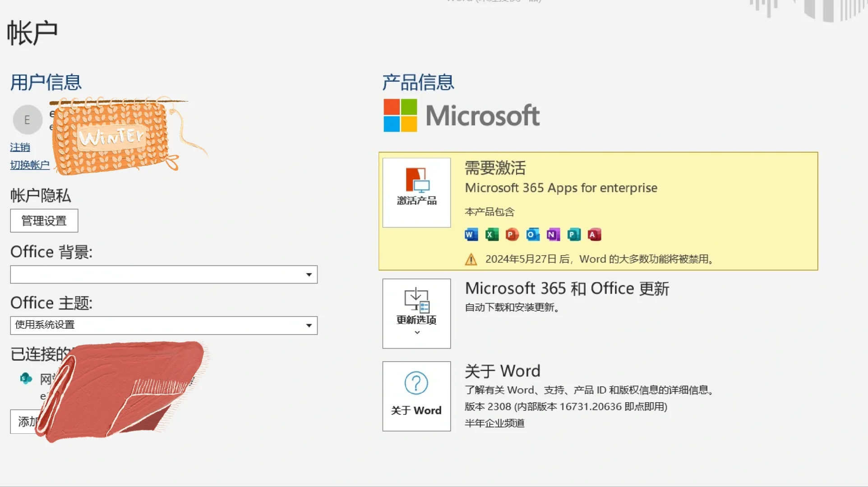Select the PowerPoint icon in product list
This screenshot has width=868, height=487.
coord(511,234)
